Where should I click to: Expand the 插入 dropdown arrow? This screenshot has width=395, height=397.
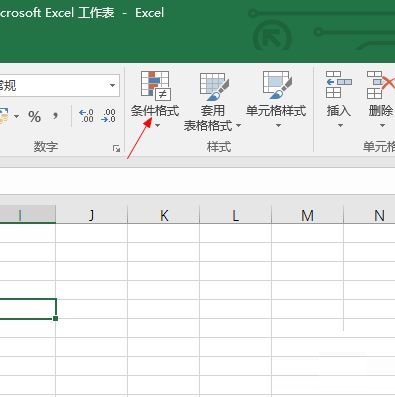click(340, 126)
